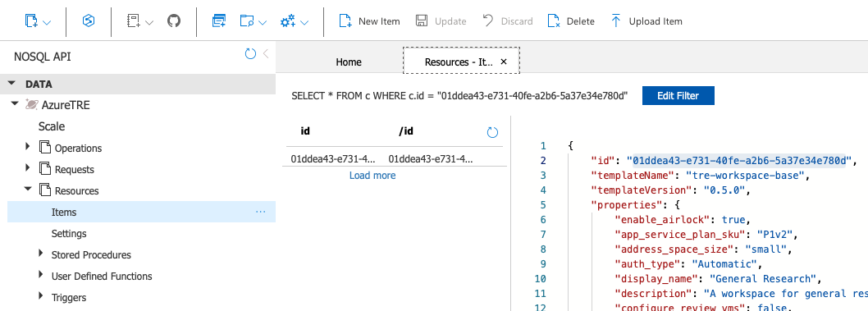Click the New Item button
This screenshot has height=311, width=868.
click(x=369, y=21)
